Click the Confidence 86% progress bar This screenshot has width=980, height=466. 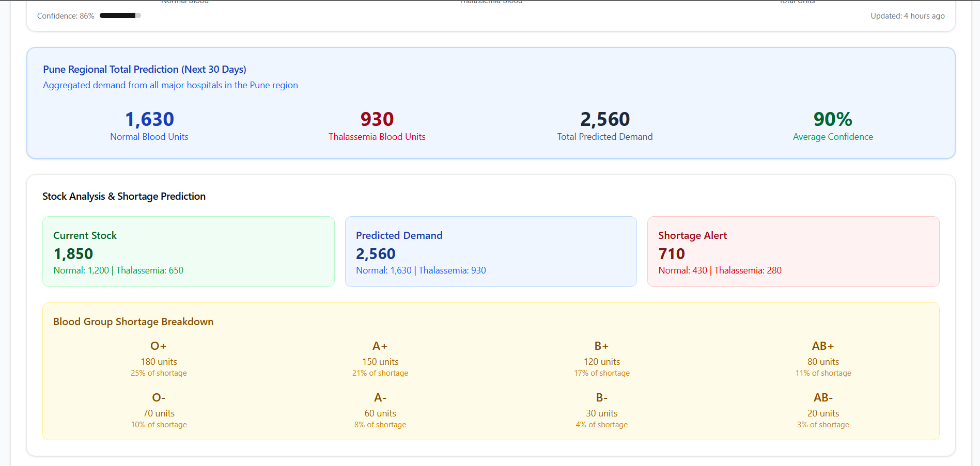[120, 15]
